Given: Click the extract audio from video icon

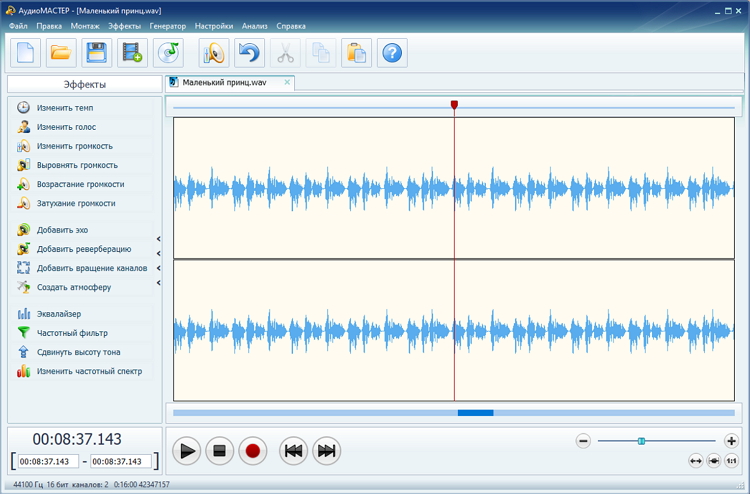Looking at the screenshot, I should click(132, 53).
